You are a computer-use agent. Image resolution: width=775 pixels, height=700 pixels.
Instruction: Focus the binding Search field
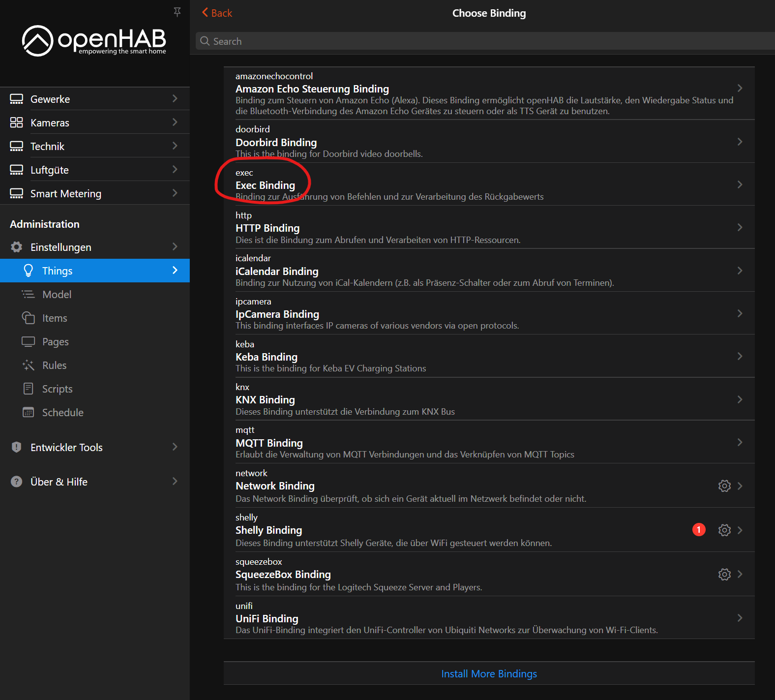point(485,41)
